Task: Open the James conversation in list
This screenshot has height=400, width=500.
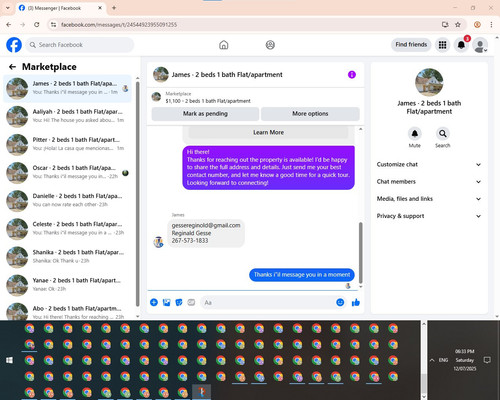Action: click(x=67, y=88)
